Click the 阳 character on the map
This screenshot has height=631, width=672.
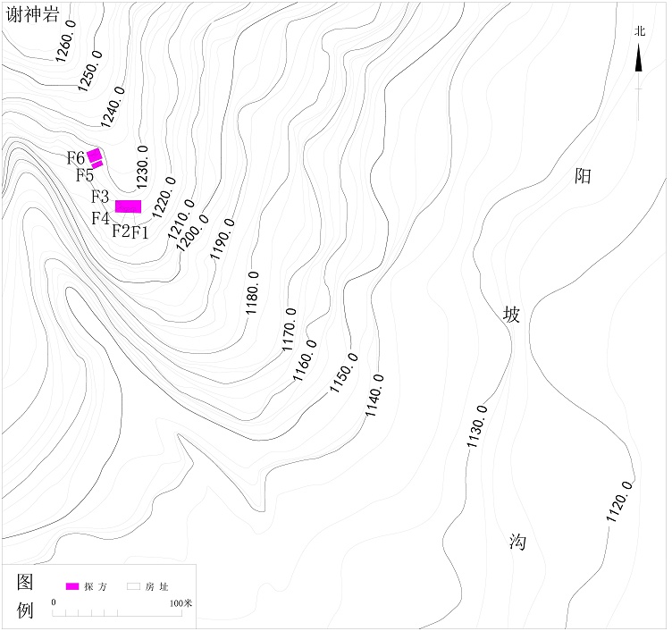click(583, 176)
